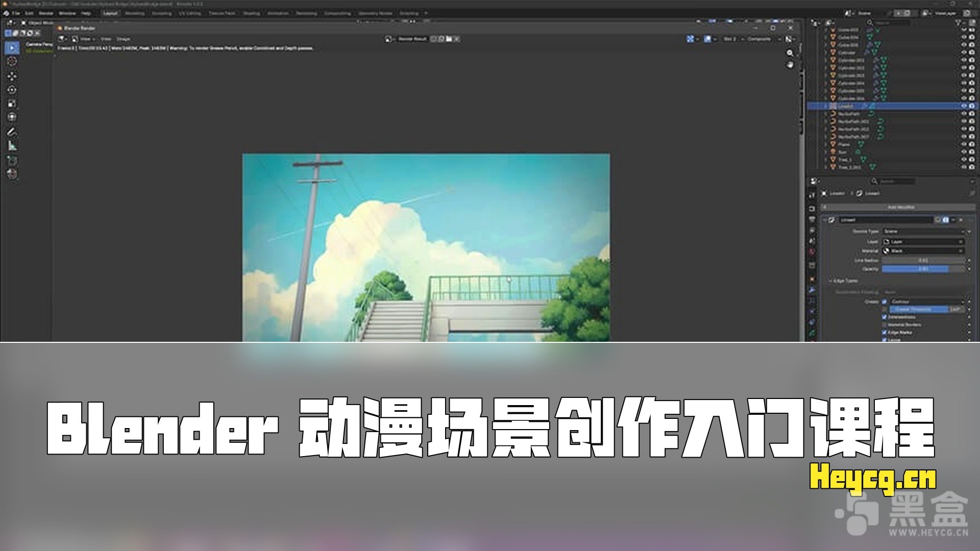Switch to the Shading workspace tab
This screenshot has height=551, width=980.
pyautogui.click(x=251, y=13)
